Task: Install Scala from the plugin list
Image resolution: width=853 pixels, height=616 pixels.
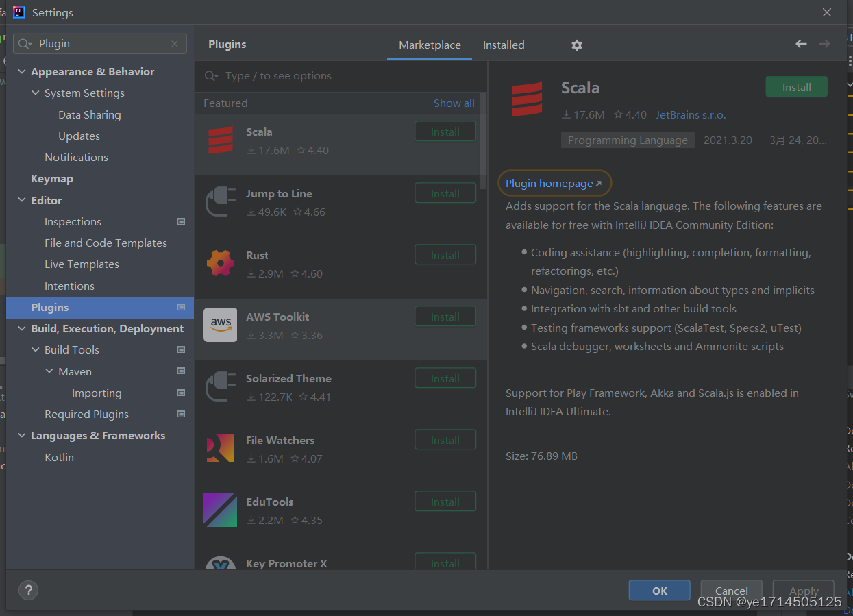Action: pyautogui.click(x=445, y=132)
